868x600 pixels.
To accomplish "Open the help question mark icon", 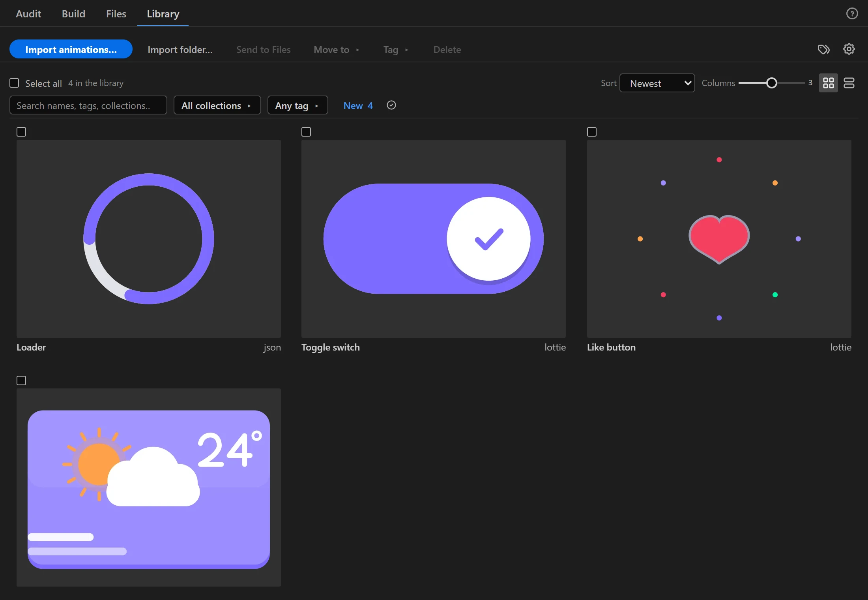I will [x=852, y=14].
